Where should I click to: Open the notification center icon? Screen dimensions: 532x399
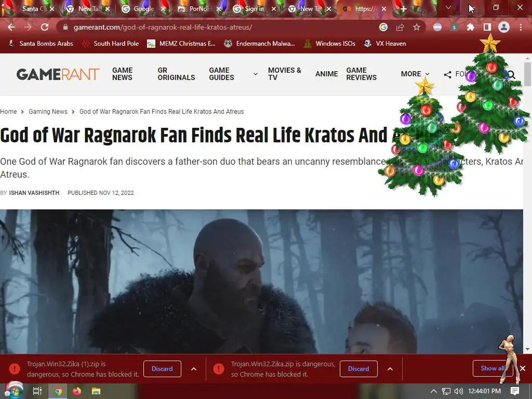(515, 391)
